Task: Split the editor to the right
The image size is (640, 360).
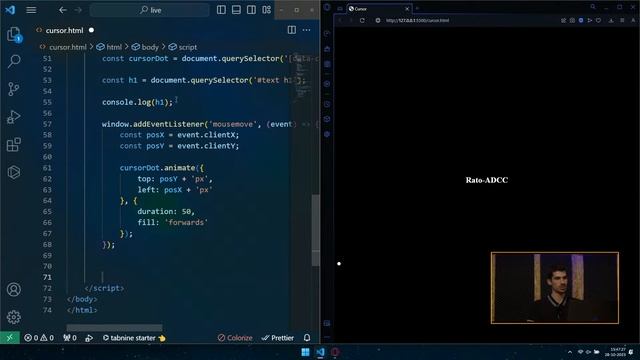Action: pos(292,30)
